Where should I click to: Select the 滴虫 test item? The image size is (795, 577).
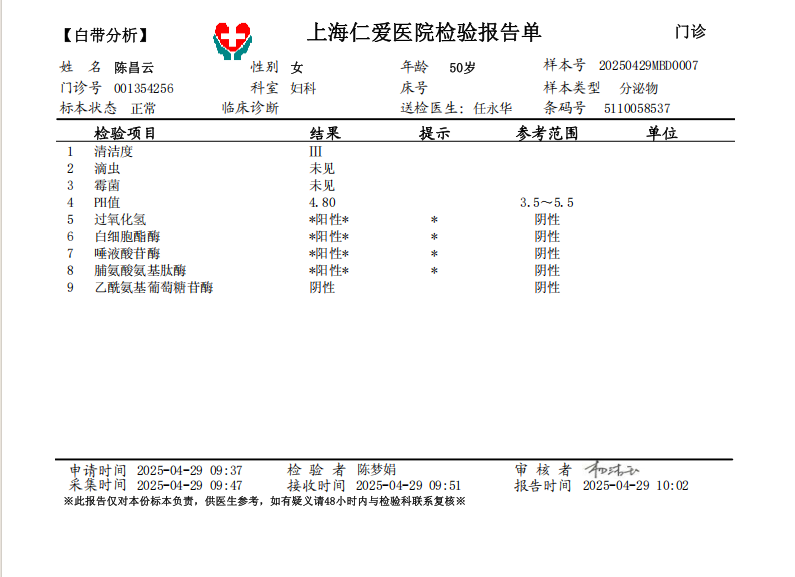[x=107, y=168]
